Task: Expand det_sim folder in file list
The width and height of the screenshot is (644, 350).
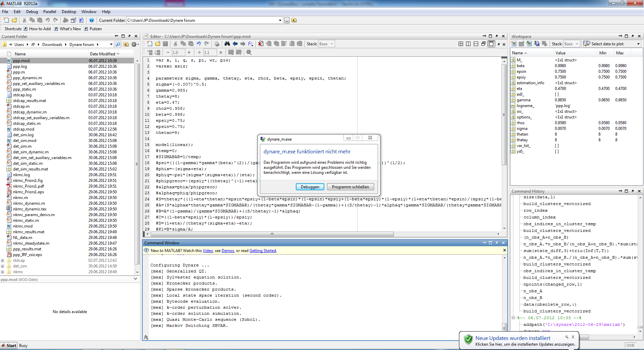Action: 3,266
